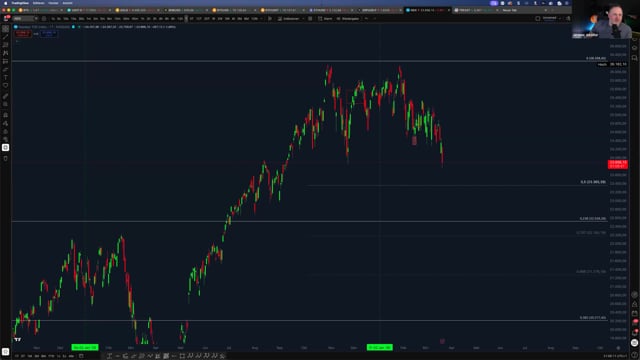Open the TradingView app menu in menu bar
The image size is (640, 360).
(x=20, y=3)
